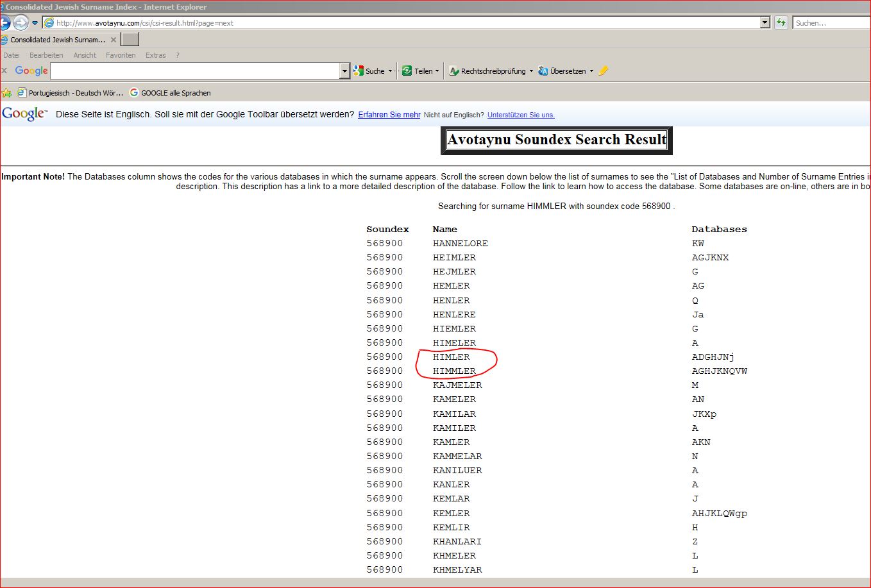Click the Suche button in Google Toolbar

click(x=369, y=71)
